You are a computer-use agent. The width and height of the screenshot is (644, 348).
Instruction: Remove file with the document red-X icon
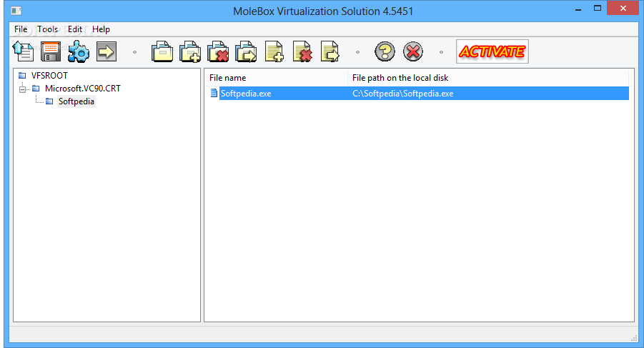pos(302,51)
